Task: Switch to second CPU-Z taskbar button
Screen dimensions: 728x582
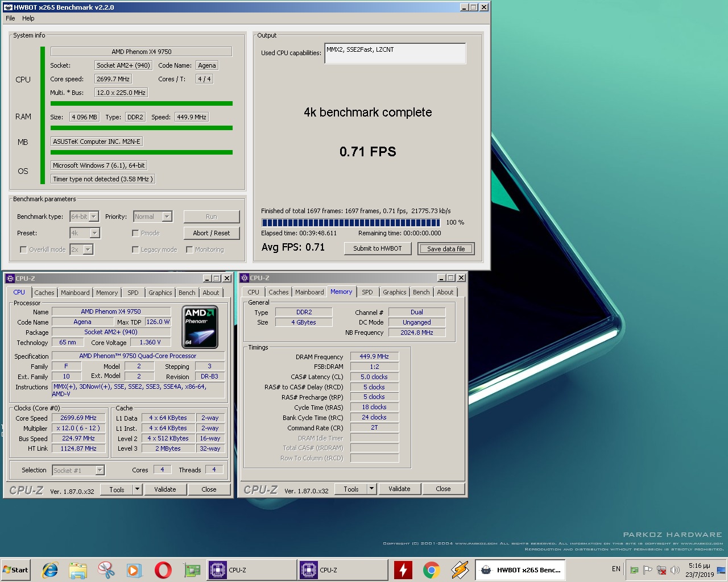Action: tap(342, 569)
